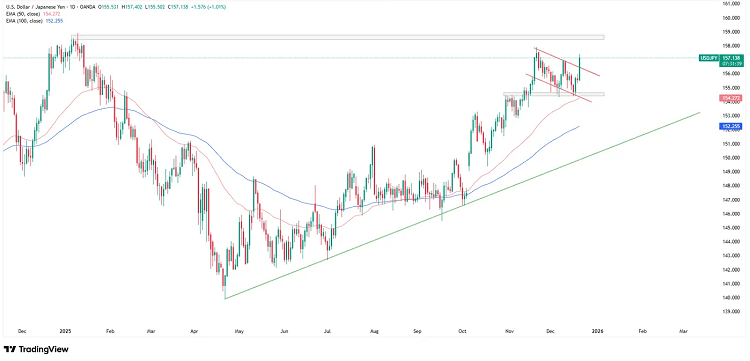This screenshot has height=361, width=750.
Task: Click the 155.000 price axis label
Action: [731, 88]
